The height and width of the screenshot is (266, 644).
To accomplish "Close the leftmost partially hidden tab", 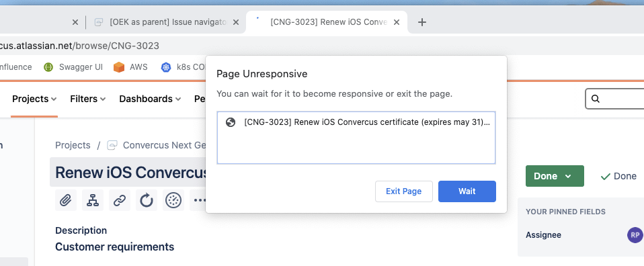I will [x=75, y=22].
